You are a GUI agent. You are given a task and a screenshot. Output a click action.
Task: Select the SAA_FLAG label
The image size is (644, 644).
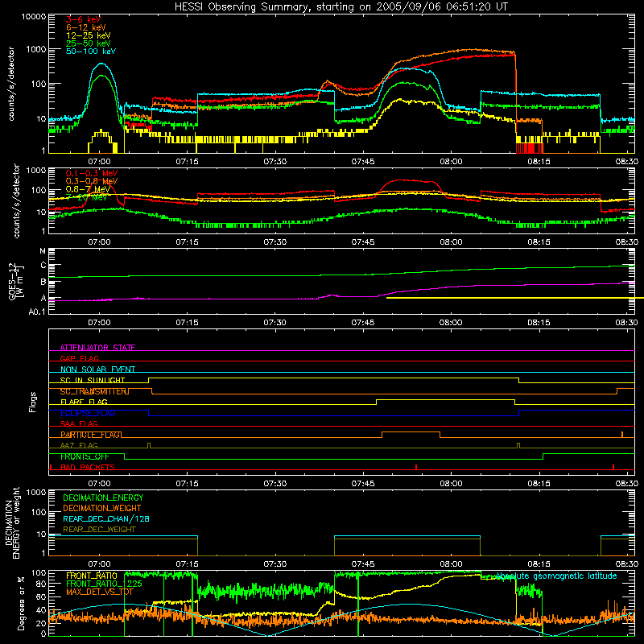coord(79,424)
